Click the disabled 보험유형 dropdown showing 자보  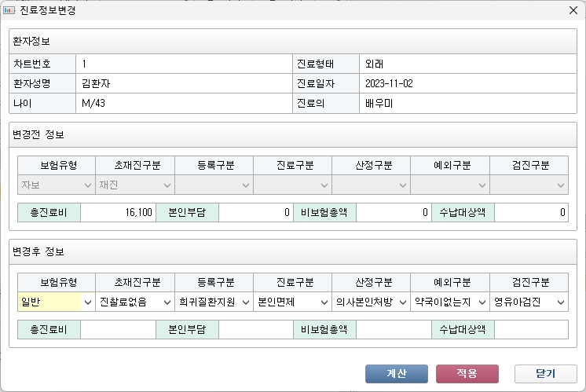(x=56, y=185)
